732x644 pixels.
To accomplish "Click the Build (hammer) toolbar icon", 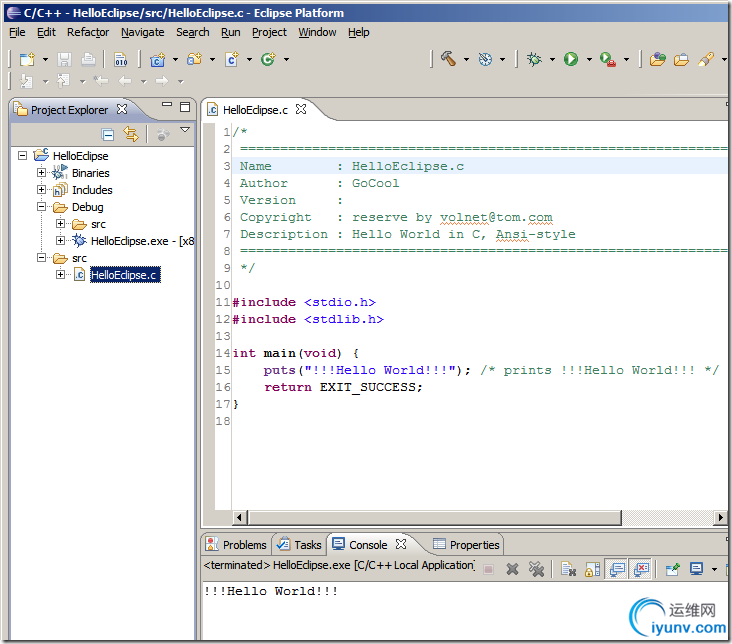I will pos(447,59).
